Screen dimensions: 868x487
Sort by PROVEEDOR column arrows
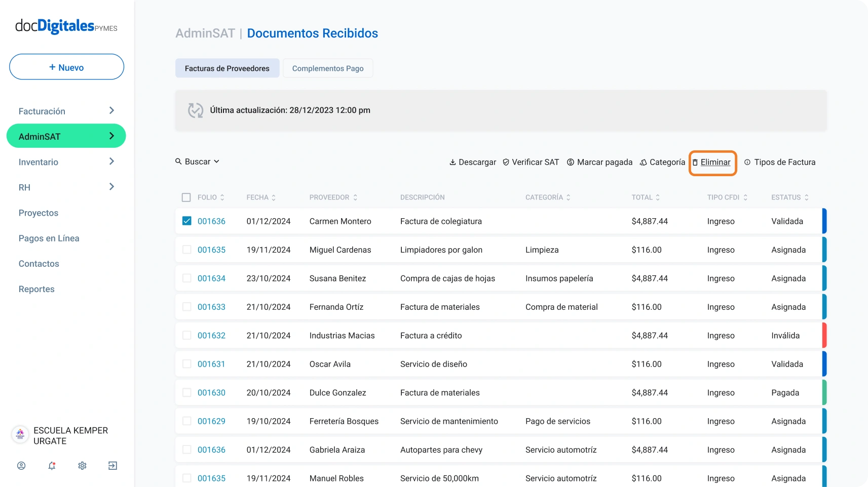[355, 197]
